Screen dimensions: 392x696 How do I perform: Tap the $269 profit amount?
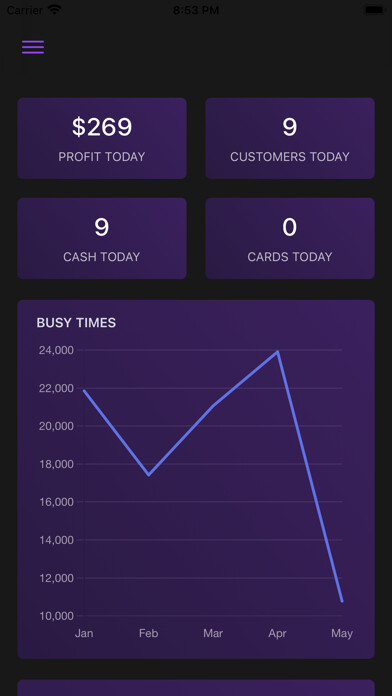[x=102, y=127]
